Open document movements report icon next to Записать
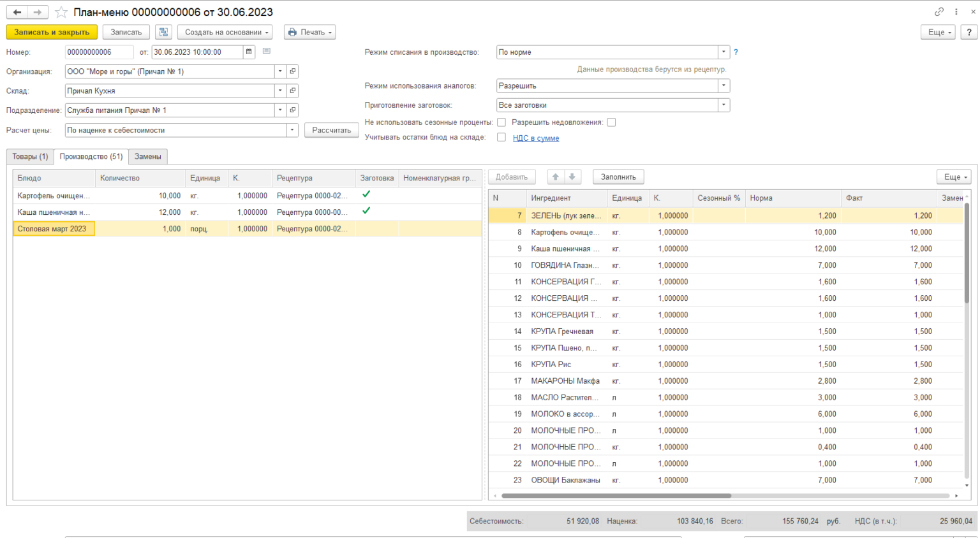Screen dimensions: 980x538 tap(163, 32)
